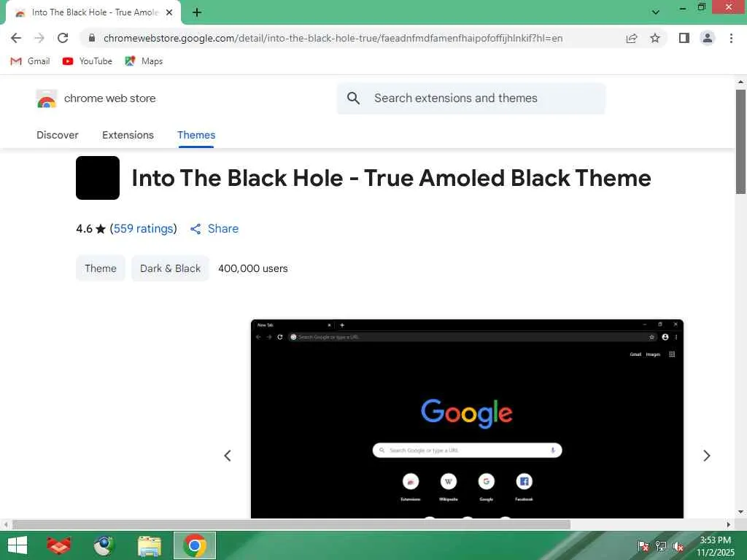This screenshot has height=560, width=747.
Task: Click the theme preview screenshot image
Action: (x=467, y=419)
